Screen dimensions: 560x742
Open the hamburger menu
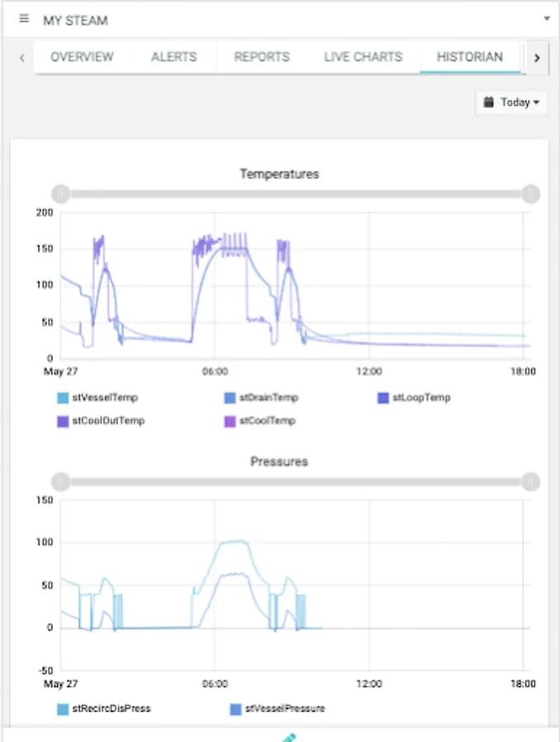tap(24, 19)
